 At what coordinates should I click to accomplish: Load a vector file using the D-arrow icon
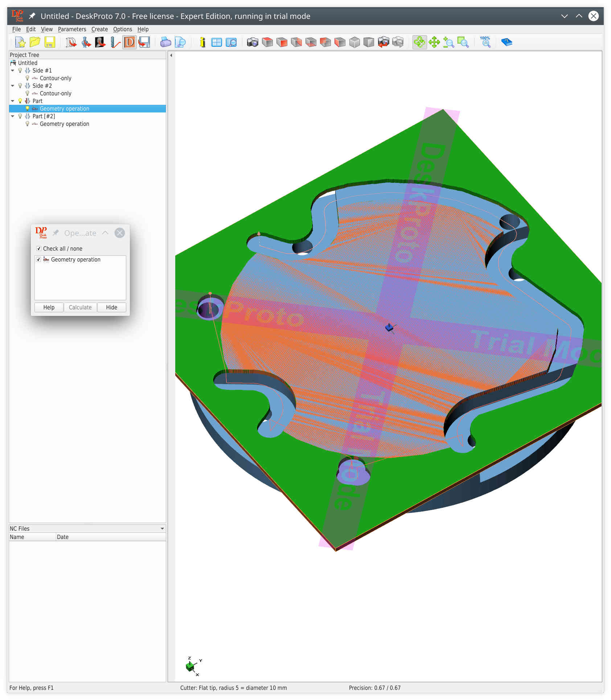(x=71, y=42)
